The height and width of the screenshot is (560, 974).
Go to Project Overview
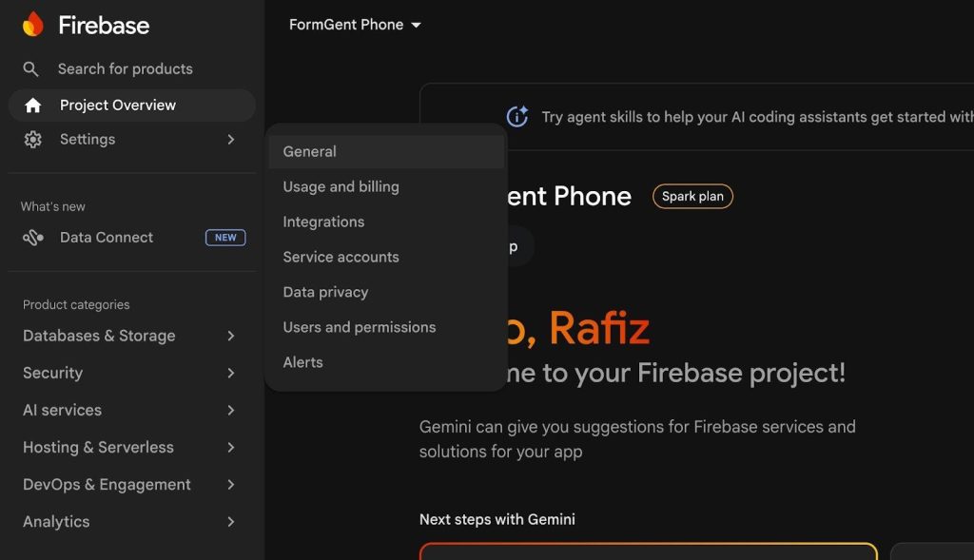[x=131, y=106]
